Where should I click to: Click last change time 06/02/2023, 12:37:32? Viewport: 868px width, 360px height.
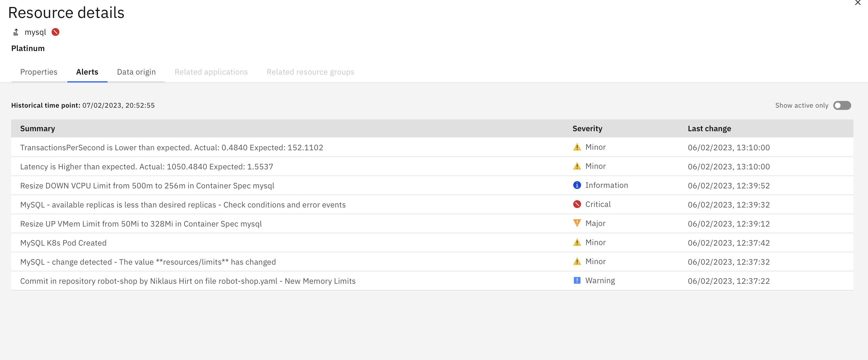coord(728,262)
